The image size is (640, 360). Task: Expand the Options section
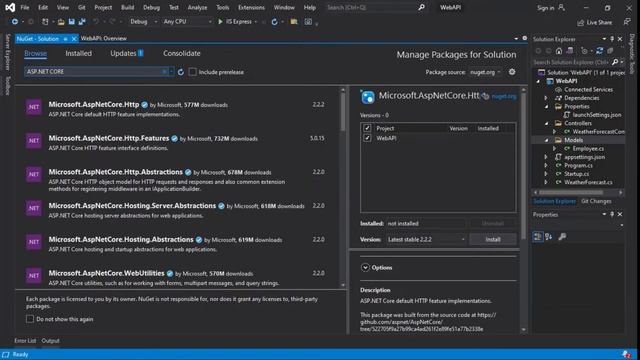coord(365,268)
